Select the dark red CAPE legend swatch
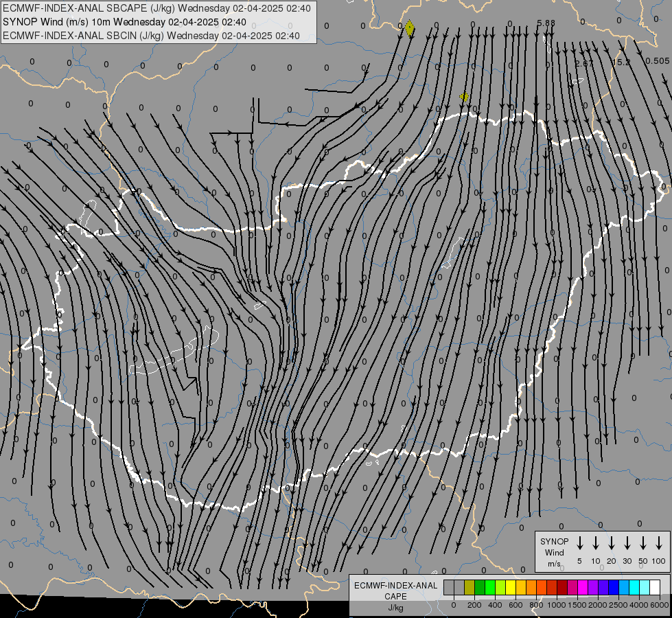The image size is (672, 618). point(562,588)
